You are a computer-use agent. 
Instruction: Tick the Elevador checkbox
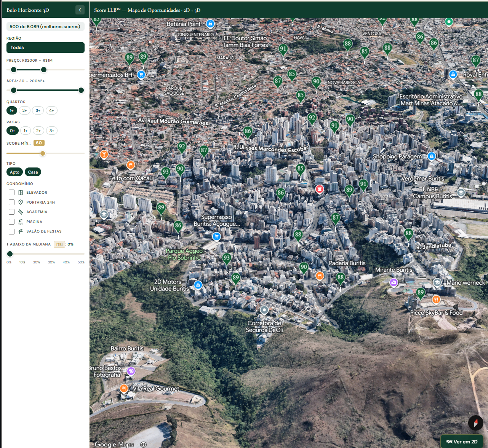pos(12,193)
